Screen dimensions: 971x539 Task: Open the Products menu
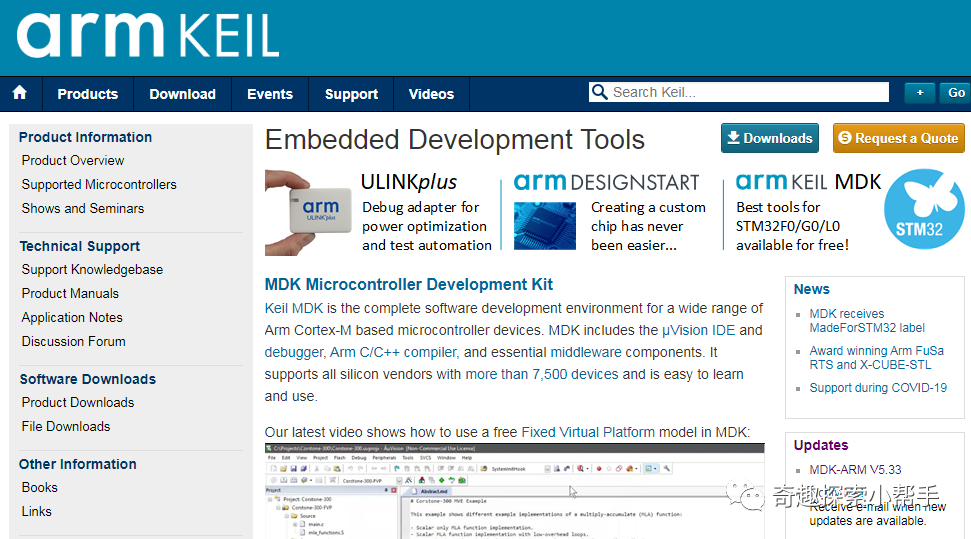pos(88,94)
